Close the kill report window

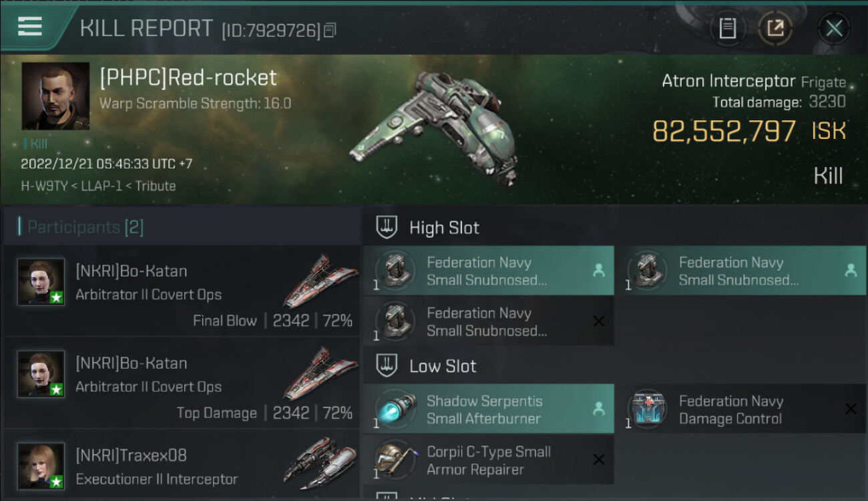tap(834, 28)
